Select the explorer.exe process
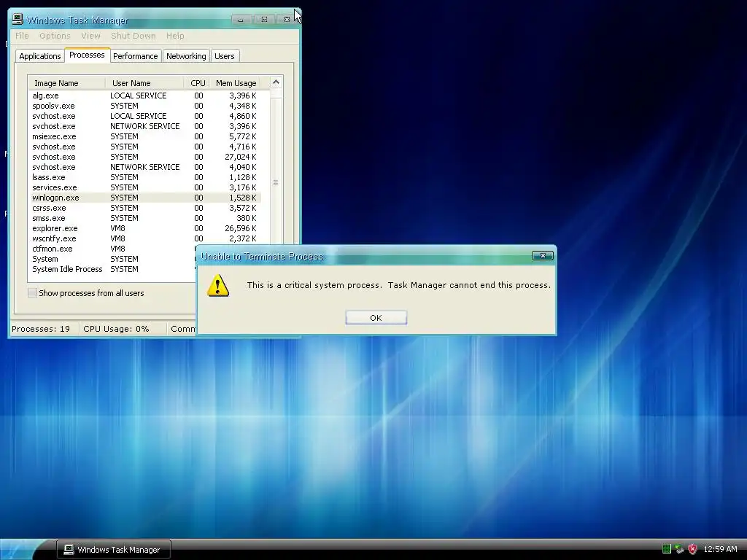Screen dimensions: 747x560 [x=145, y=228]
